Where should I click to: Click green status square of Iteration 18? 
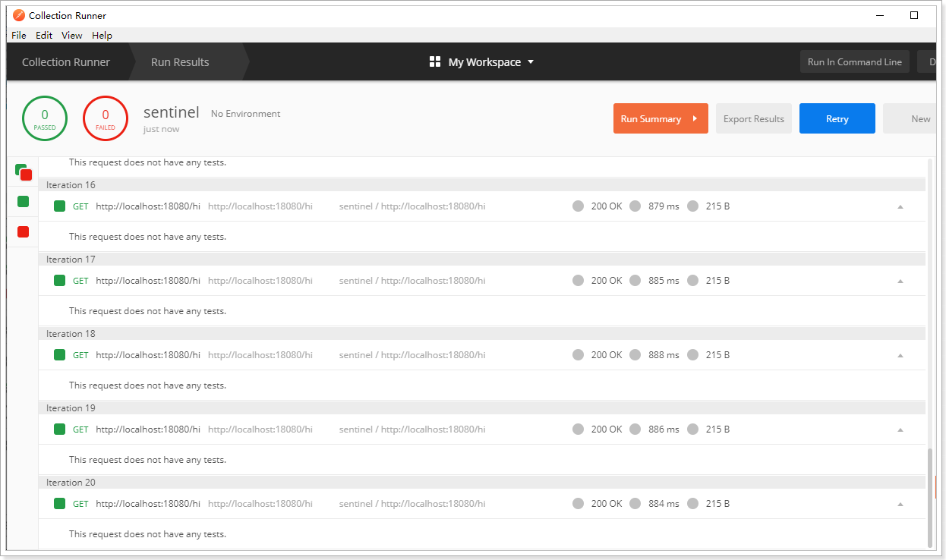(59, 355)
